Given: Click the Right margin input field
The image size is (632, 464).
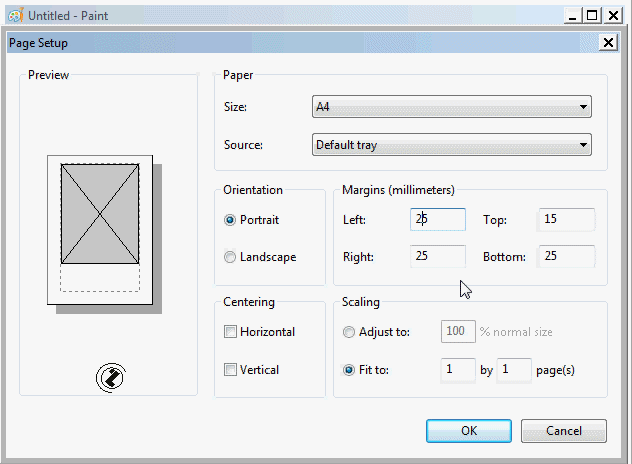Looking at the screenshot, I should 437,257.
